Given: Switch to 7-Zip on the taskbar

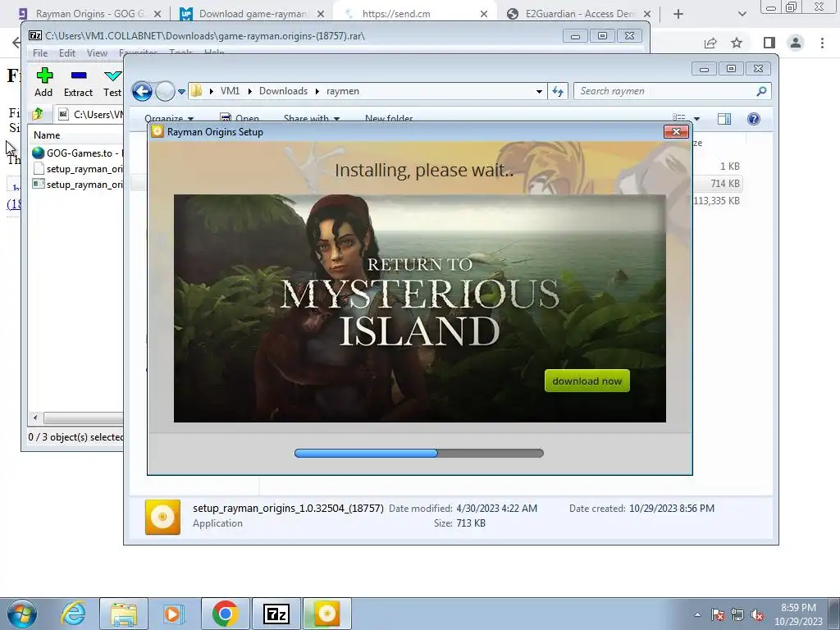Looking at the screenshot, I should click(x=276, y=614).
